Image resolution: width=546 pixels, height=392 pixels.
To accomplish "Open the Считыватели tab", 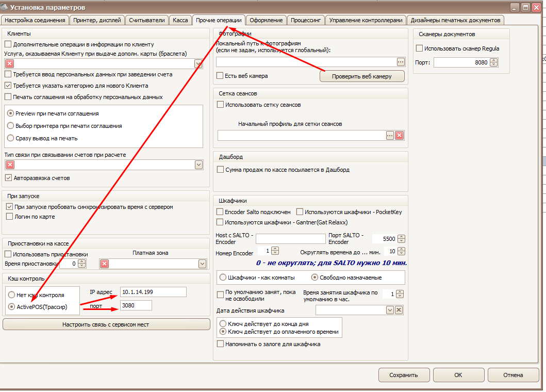I will 146,20.
